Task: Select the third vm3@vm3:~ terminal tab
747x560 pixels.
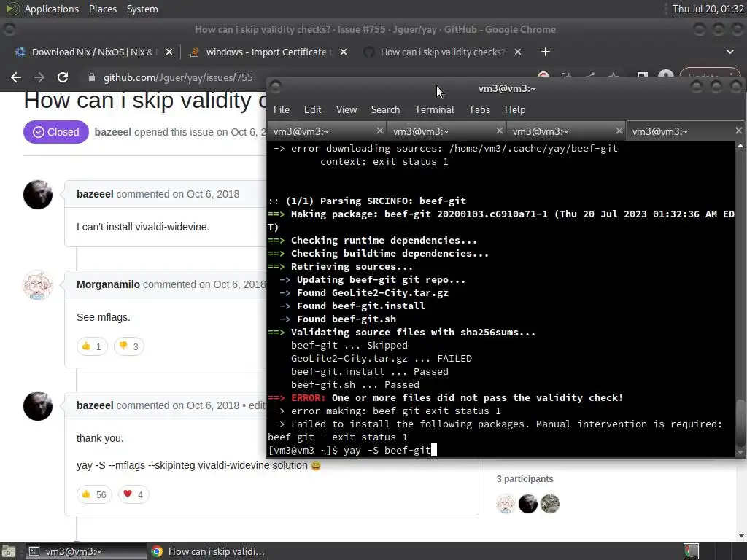Action: coord(565,131)
